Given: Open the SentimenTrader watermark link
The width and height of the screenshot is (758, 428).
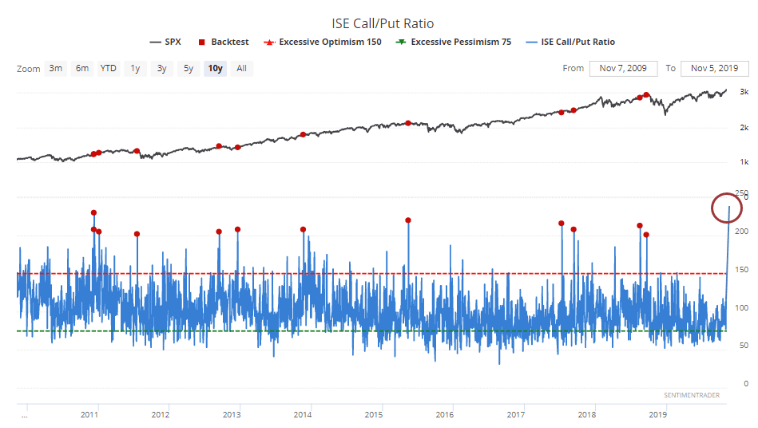Looking at the screenshot, I should 691,396.
